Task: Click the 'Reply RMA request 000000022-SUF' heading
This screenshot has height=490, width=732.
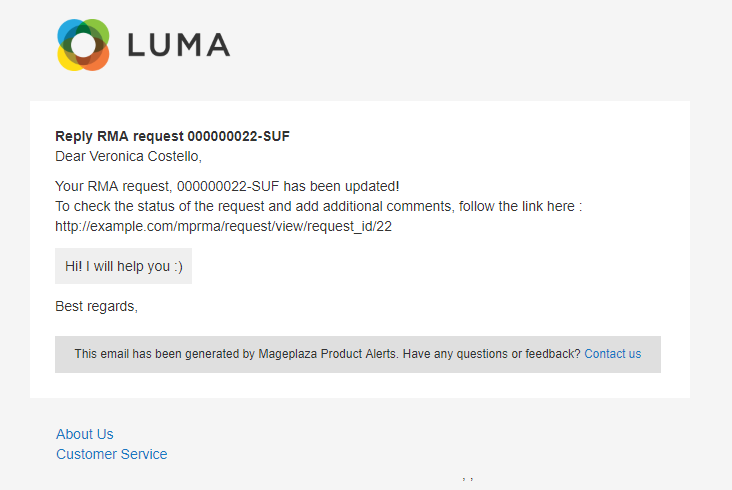Action: pos(172,136)
